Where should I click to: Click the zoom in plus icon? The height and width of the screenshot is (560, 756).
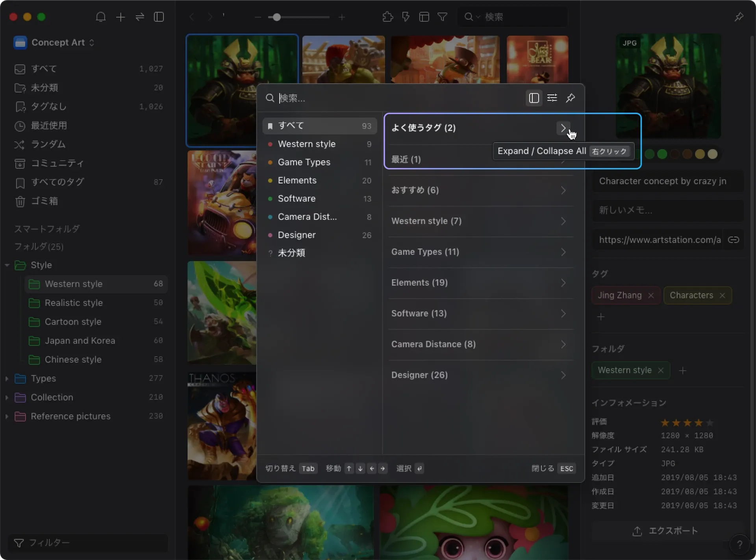[x=342, y=17]
